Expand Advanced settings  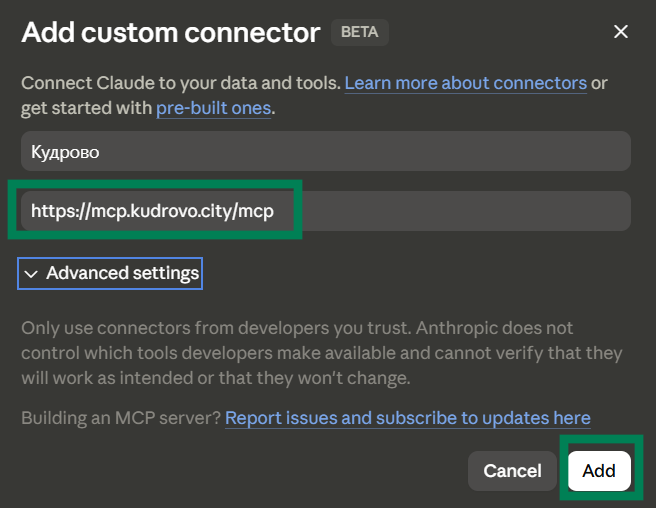[x=110, y=273]
